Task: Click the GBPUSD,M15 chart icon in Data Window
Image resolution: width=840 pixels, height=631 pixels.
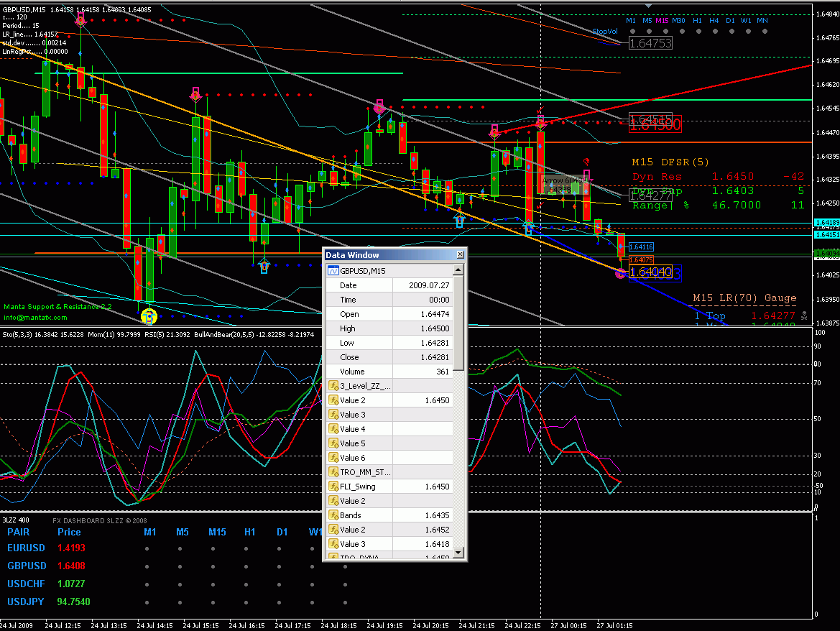Action: [x=333, y=271]
